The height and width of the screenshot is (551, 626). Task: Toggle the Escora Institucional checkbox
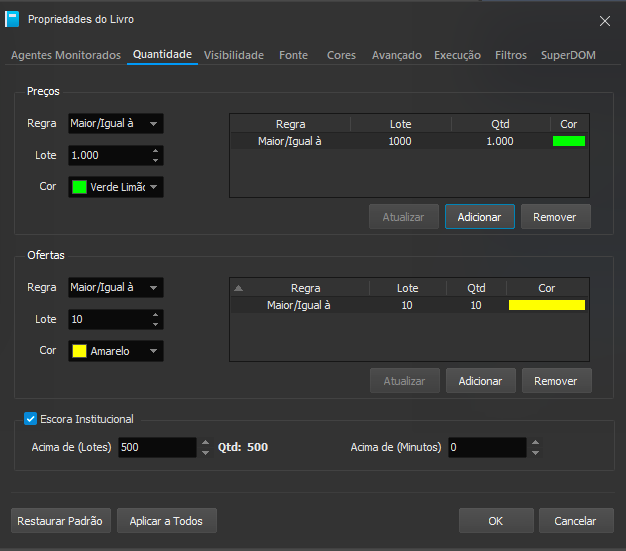(x=30, y=419)
